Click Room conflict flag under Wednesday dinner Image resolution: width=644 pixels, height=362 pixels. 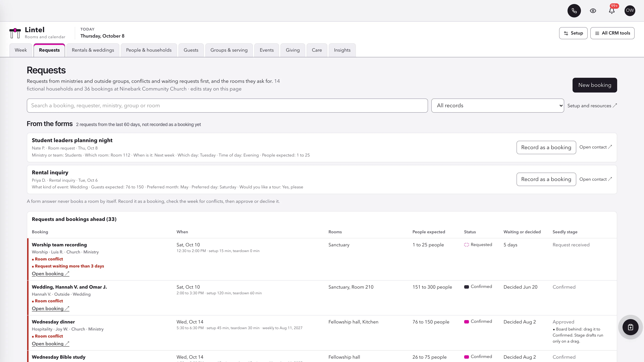pyautogui.click(x=47, y=336)
